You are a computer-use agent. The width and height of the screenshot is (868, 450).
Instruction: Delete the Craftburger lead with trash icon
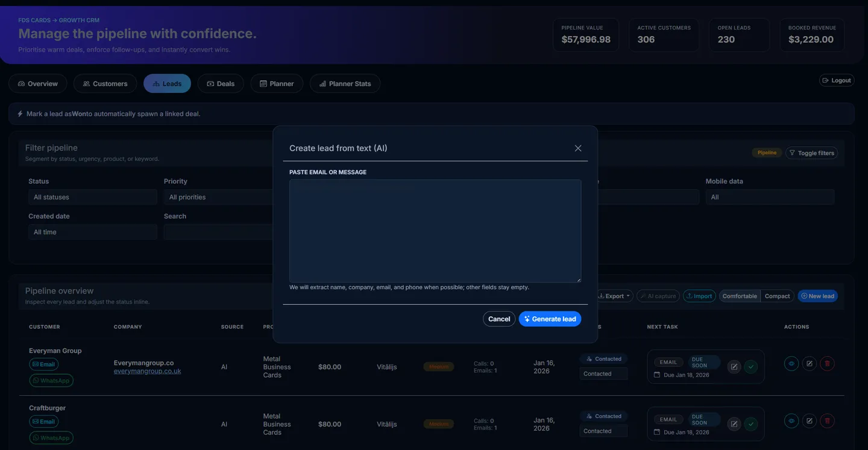pyautogui.click(x=827, y=421)
